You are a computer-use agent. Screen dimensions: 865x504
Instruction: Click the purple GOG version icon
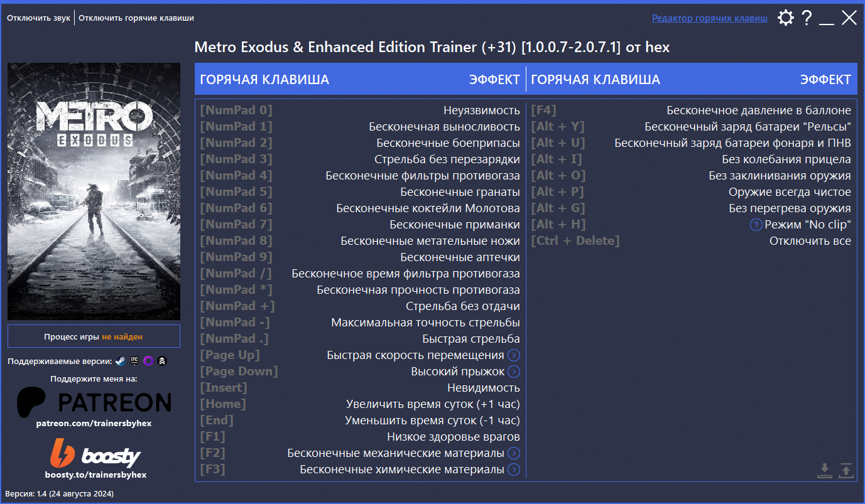click(x=148, y=361)
